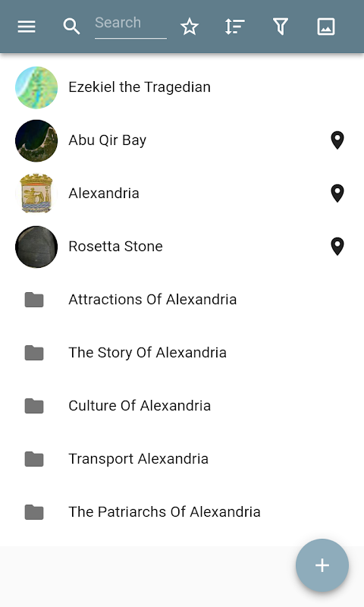Open the hamburger navigation menu
The width and height of the screenshot is (364, 607).
(x=27, y=27)
